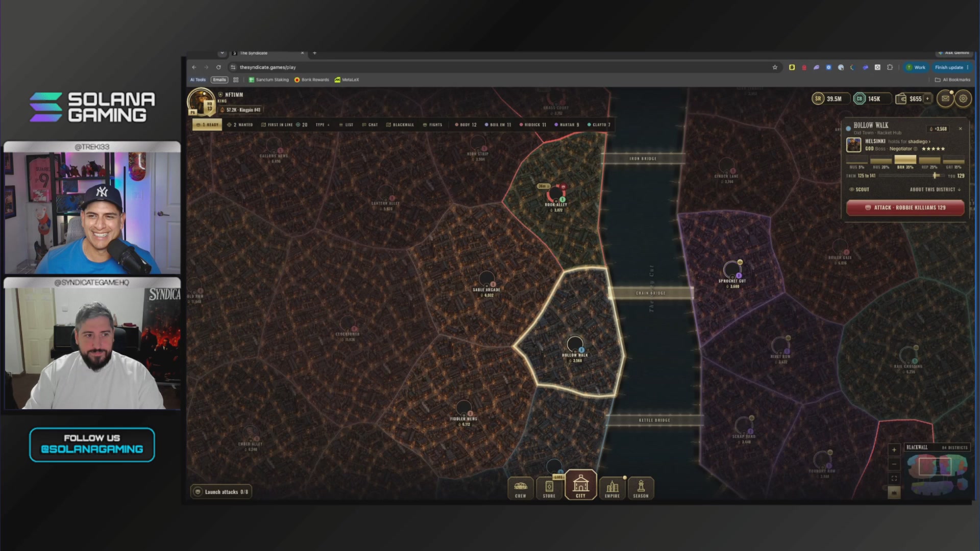
Task: Toggle the Blackwall filter
Action: (x=400, y=124)
